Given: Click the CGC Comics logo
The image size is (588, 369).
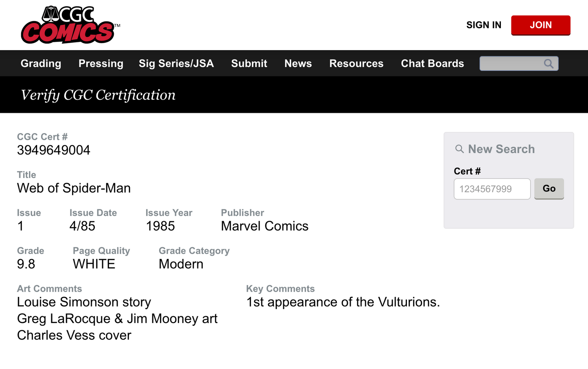Looking at the screenshot, I should click(68, 25).
